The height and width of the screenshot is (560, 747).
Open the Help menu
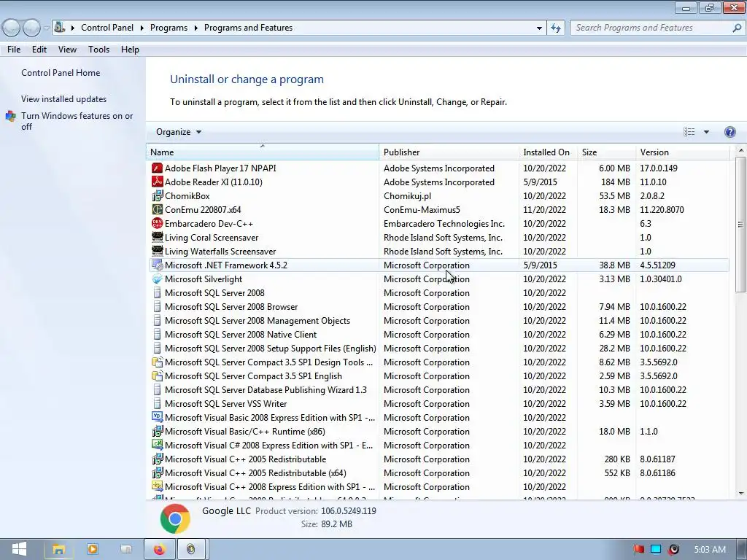coord(130,50)
